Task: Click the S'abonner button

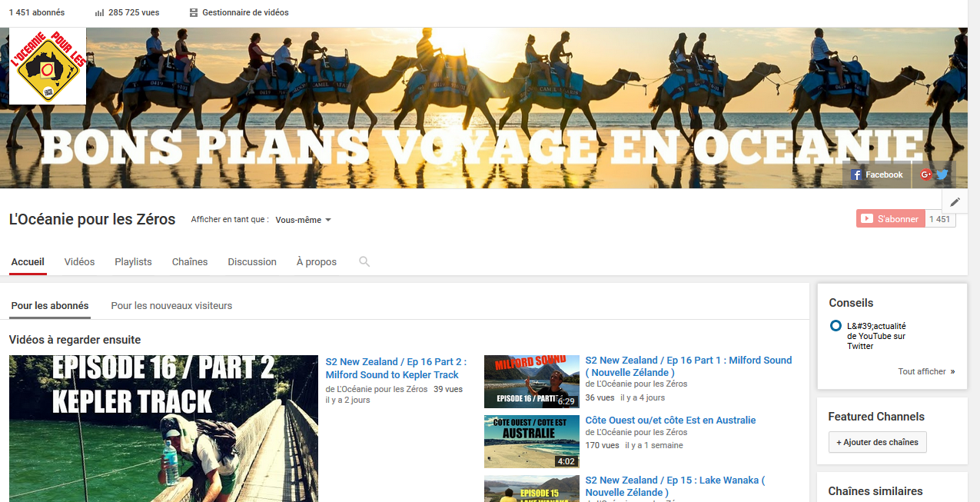Action: (891, 219)
